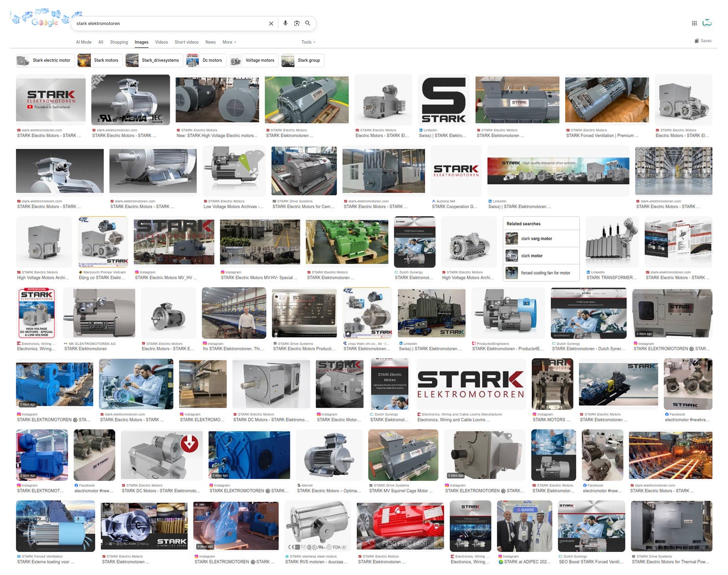The width and height of the screenshot is (728, 575).
Task: Open the UL NEMA IEC motor thumbnail
Action: click(x=130, y=100)
